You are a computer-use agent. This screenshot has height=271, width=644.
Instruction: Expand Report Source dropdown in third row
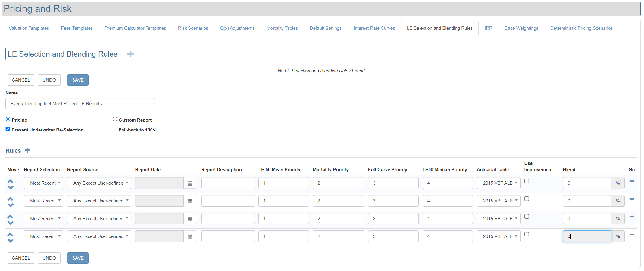(99, 219)
